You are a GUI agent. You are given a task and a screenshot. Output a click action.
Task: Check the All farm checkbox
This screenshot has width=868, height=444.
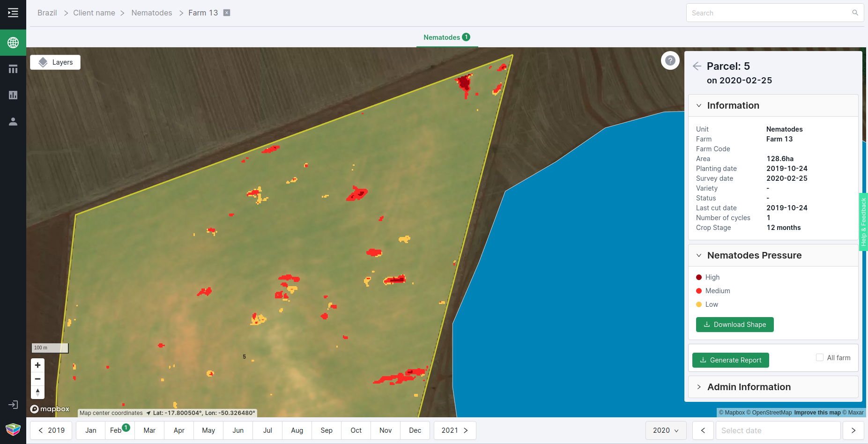click(820, 357)
